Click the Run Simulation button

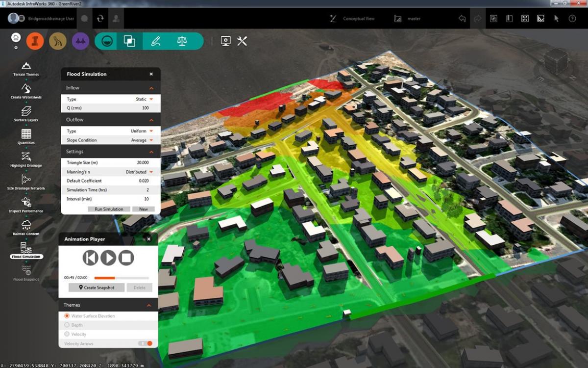coord(109,209)
